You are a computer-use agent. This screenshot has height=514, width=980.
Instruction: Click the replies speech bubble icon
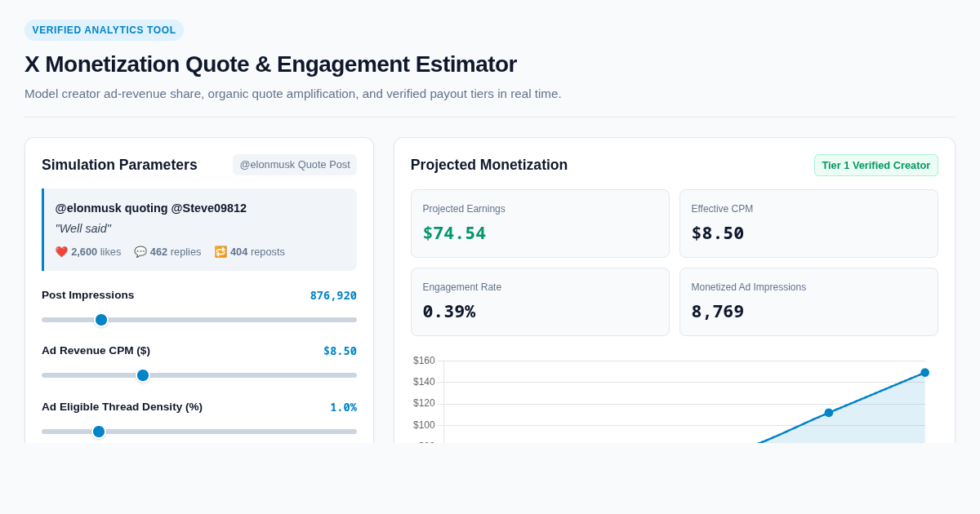140,252
